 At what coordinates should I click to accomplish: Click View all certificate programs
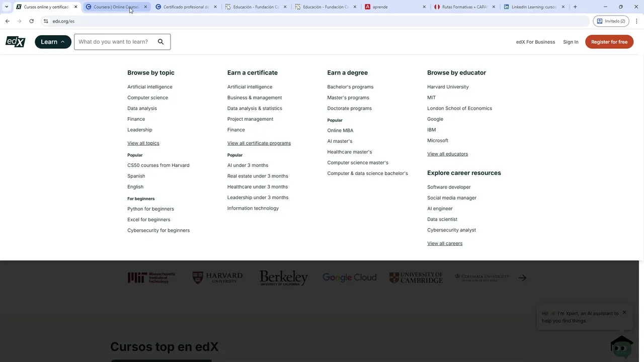point(259,143)
